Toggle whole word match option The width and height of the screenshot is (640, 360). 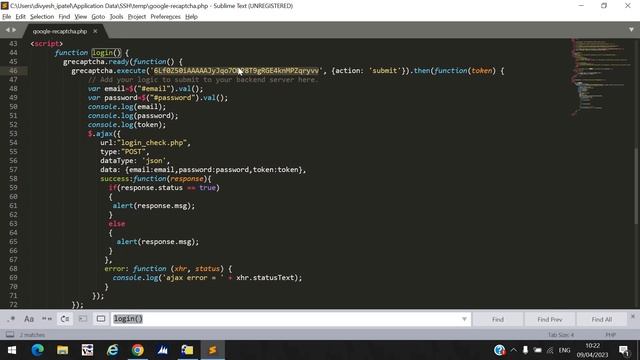(47, 319)
